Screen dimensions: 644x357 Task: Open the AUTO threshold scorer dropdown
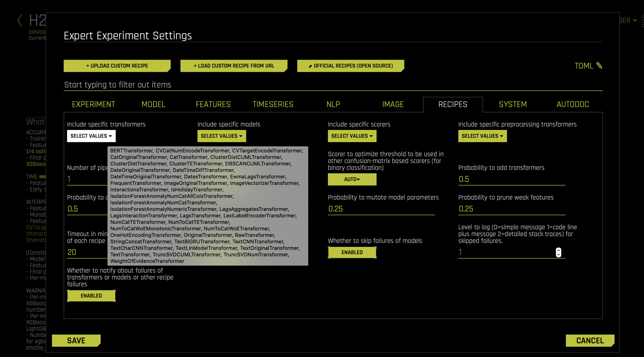[352, 179]
